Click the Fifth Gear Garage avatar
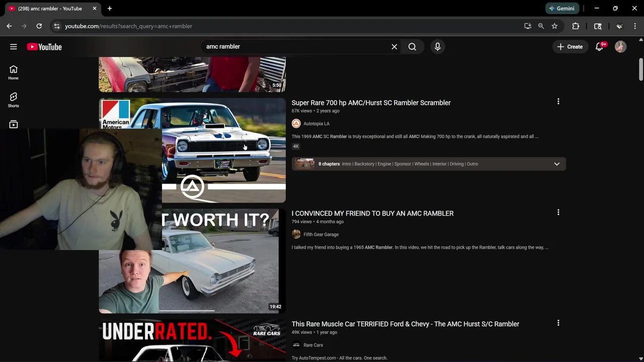644x362 pixels. click(x=296, y=234)
